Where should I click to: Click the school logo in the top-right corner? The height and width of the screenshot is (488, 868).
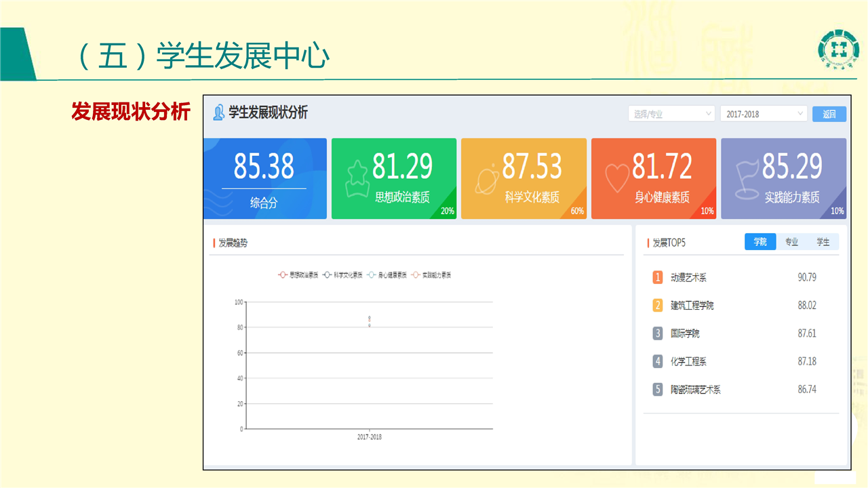click(838, 49)
